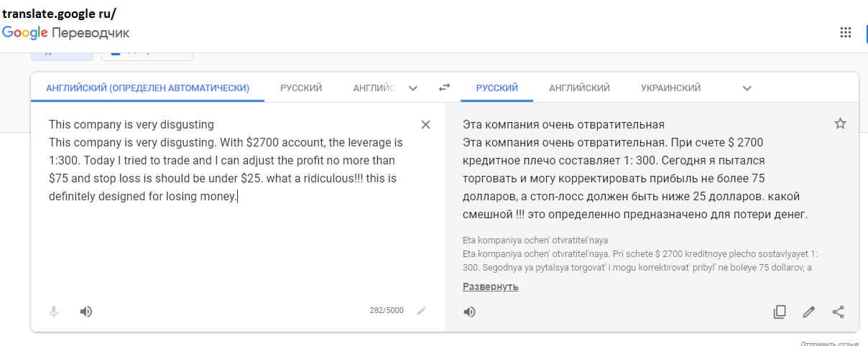This screenshot has width=868, height=346.
Task: Expand the target language list chevron
Action: click(747, 88)
